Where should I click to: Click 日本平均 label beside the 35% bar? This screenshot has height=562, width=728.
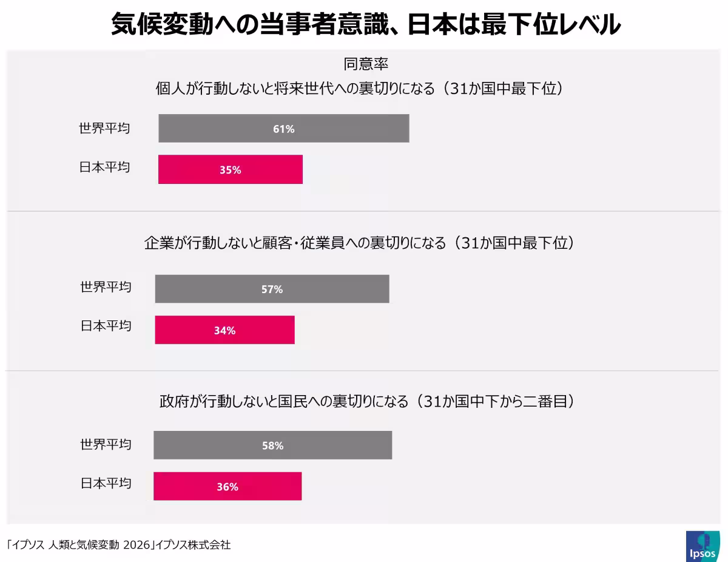click(104, 167)
